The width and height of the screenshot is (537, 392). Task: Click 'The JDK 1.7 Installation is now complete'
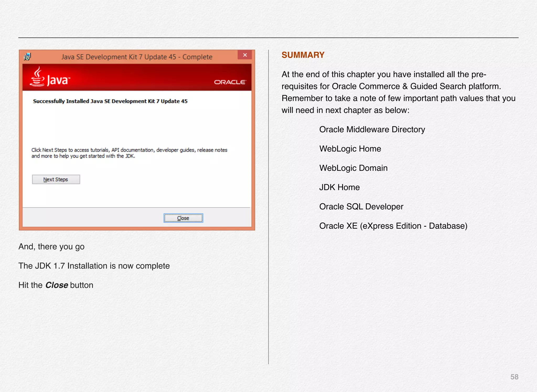point(94,266)
